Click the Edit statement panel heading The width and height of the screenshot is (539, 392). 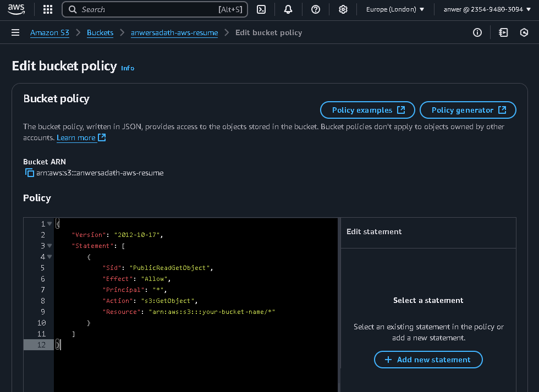pyautogui.click(x=374, y=231)
